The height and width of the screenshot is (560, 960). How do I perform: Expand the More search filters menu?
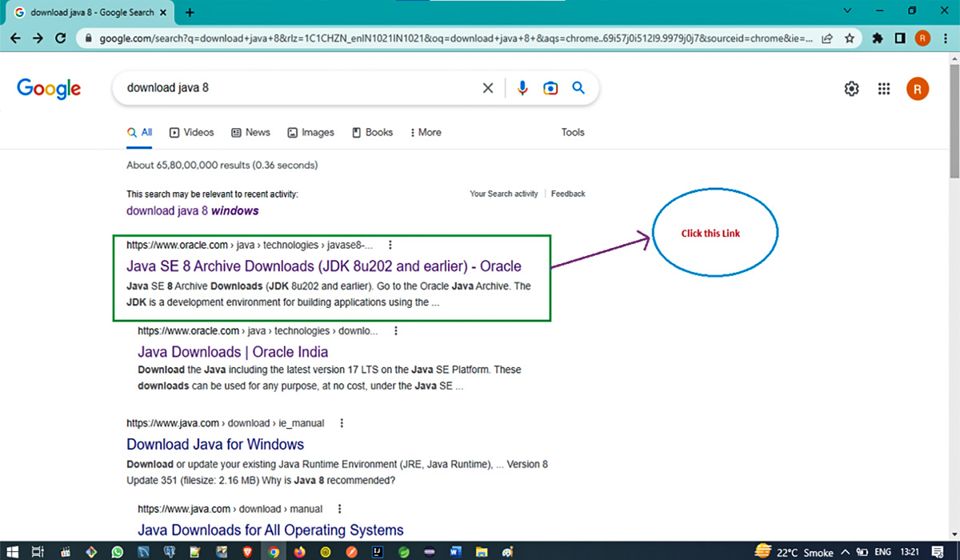(426, 132)
